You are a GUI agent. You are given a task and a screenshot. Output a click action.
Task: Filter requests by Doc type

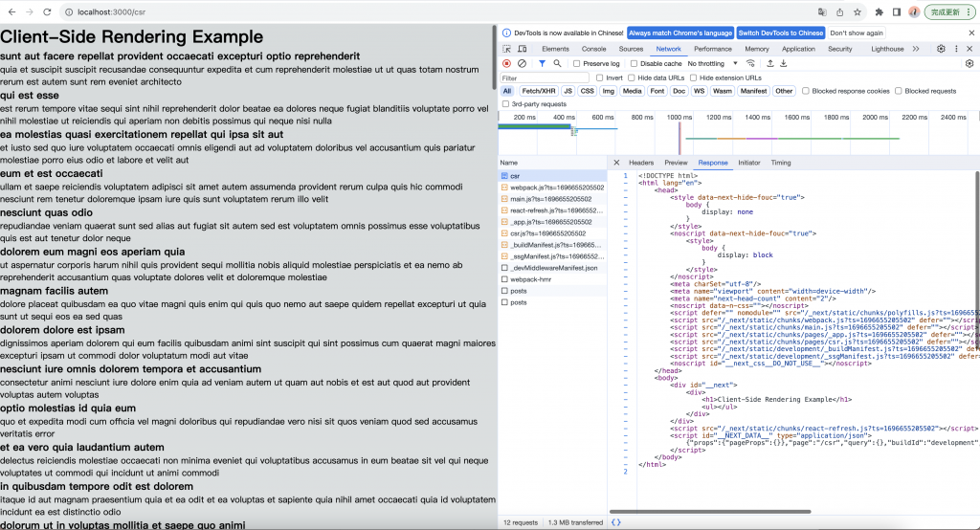point(679,91)
